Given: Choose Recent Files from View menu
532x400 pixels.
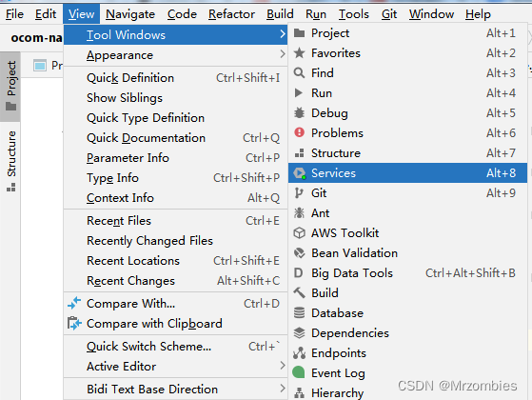Looking at the screenshot, I should click(x=175, y=221).
